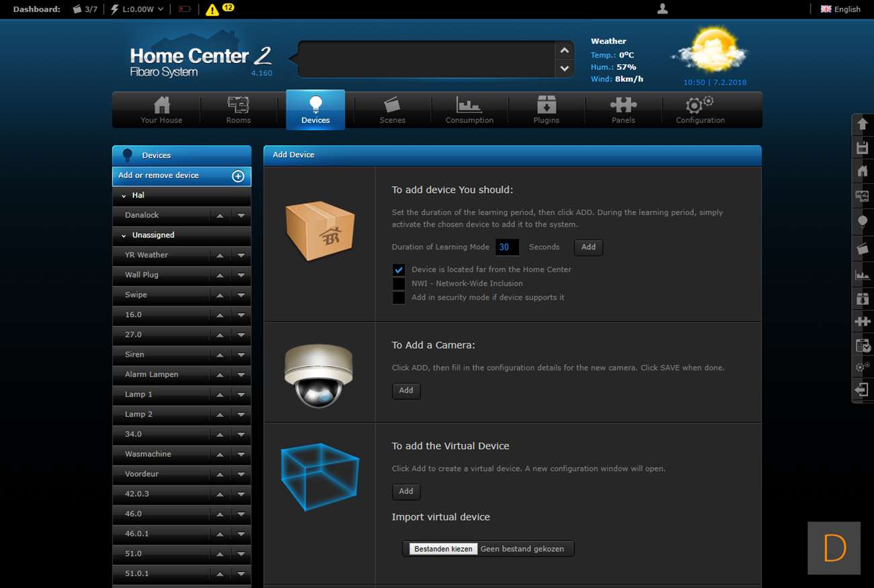Go to the Scenes tab
This screenshot has height=588, width=874.
[x=393, y=110]
